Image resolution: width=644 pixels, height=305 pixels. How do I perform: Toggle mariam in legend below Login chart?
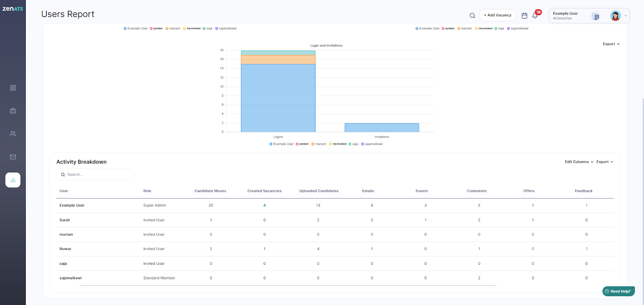[x=319, y=144]
